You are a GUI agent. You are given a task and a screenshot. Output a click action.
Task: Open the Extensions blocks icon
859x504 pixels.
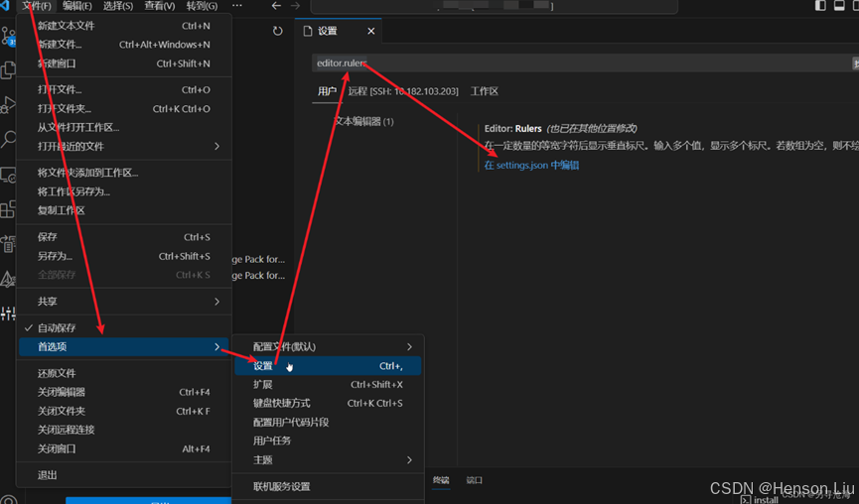[8, 209]
